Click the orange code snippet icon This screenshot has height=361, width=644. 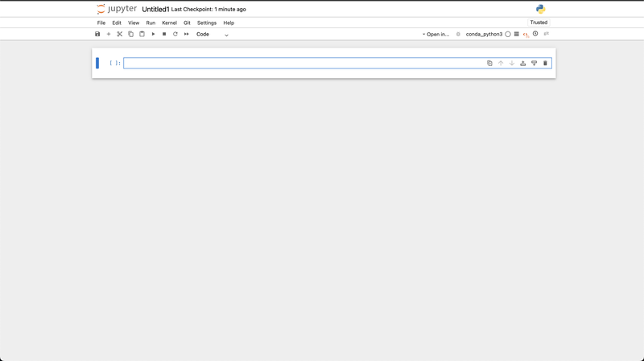526,35
